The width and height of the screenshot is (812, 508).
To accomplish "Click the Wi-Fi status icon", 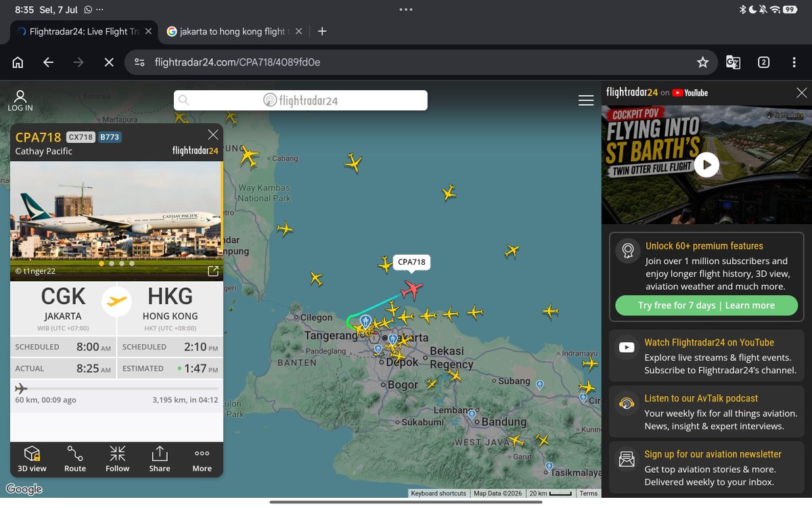I will [775, 9].
